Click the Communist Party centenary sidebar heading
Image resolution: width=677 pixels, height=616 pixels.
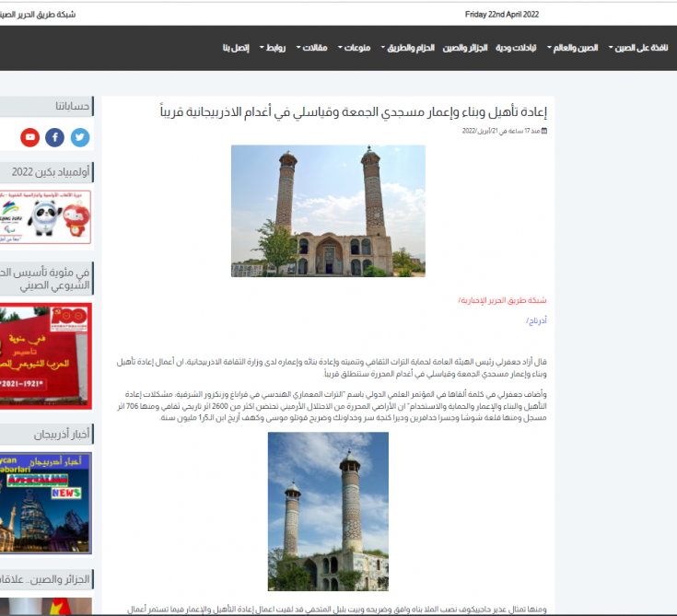(x=45, y=278)
